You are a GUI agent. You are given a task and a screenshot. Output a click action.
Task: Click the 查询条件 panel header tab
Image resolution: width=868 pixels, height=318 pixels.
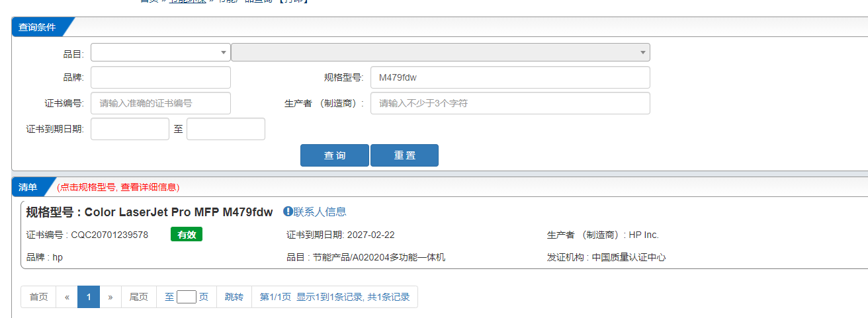tap(38, 27)
